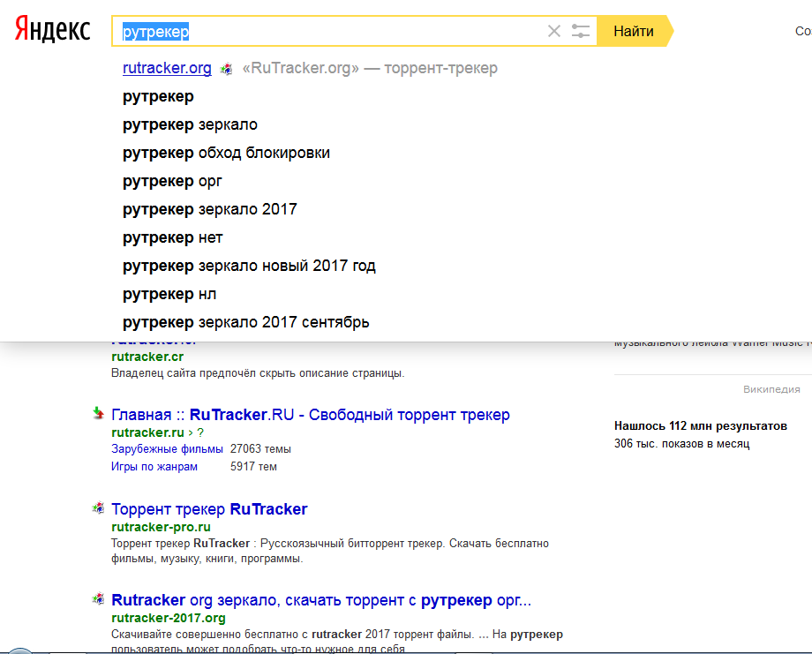Open the rutracker.cr green URL

click(147, 357)
